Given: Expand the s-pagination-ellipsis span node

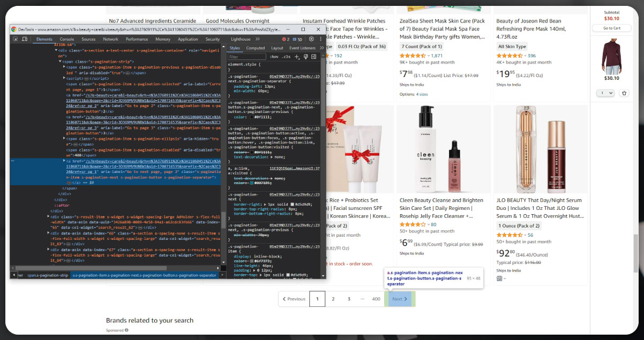Looking at the screenshot, I should pyautogui.click(x=64, y=138).
